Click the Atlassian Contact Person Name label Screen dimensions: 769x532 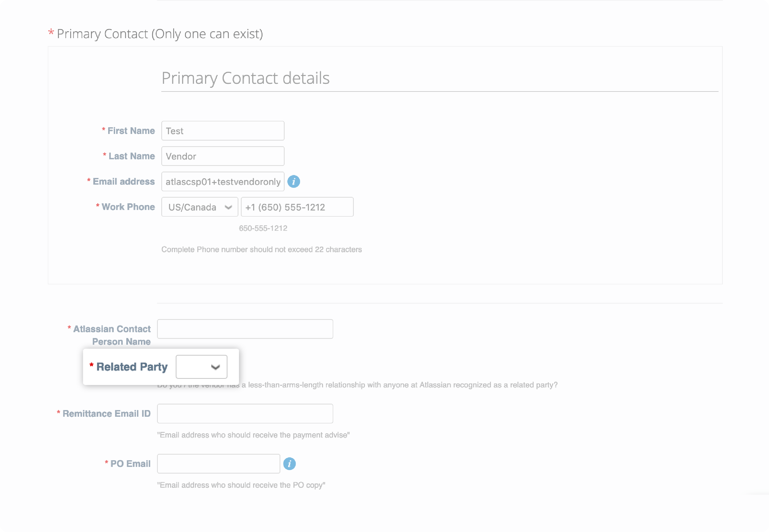(x=112, y=335)
